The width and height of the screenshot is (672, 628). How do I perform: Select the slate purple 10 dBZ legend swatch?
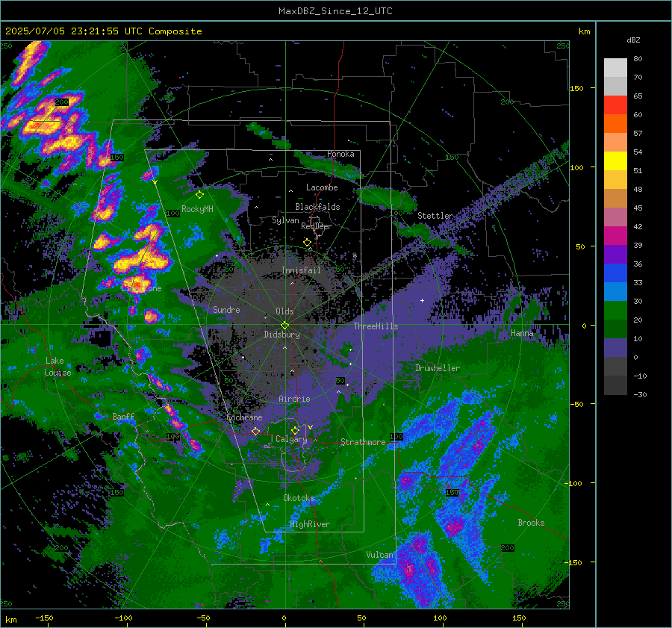(615, 348)
